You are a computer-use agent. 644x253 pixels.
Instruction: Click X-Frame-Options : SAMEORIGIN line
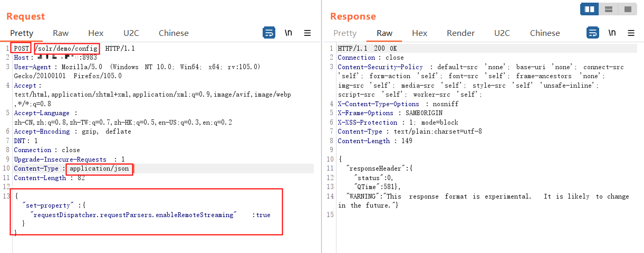[390, 113]
